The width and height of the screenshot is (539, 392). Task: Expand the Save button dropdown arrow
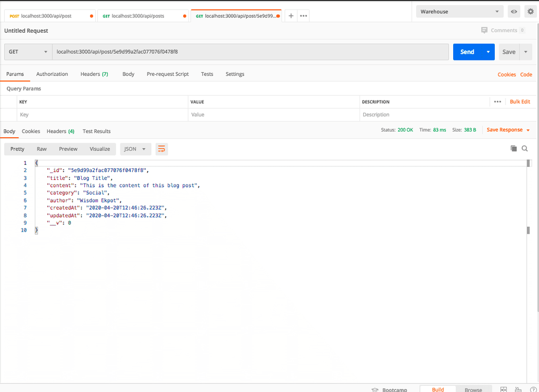526,52
